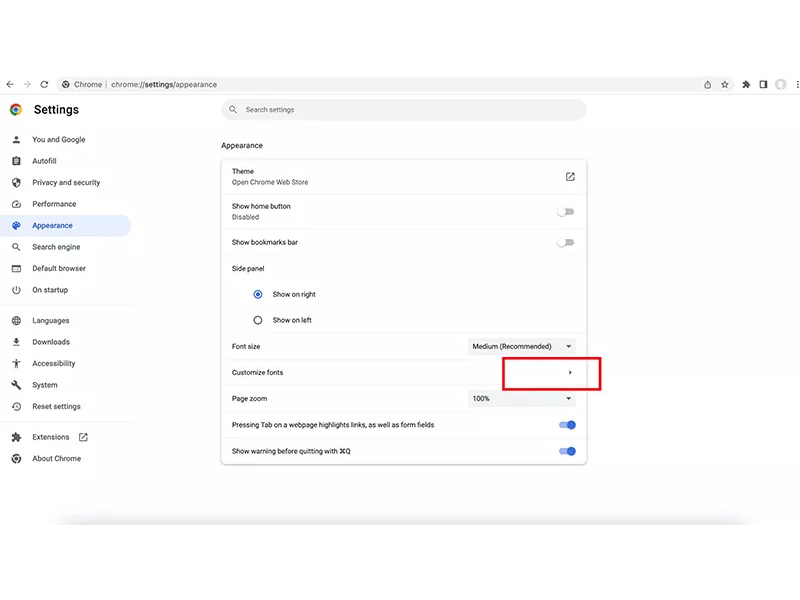Open the About Chrome page

pos(57,459)
